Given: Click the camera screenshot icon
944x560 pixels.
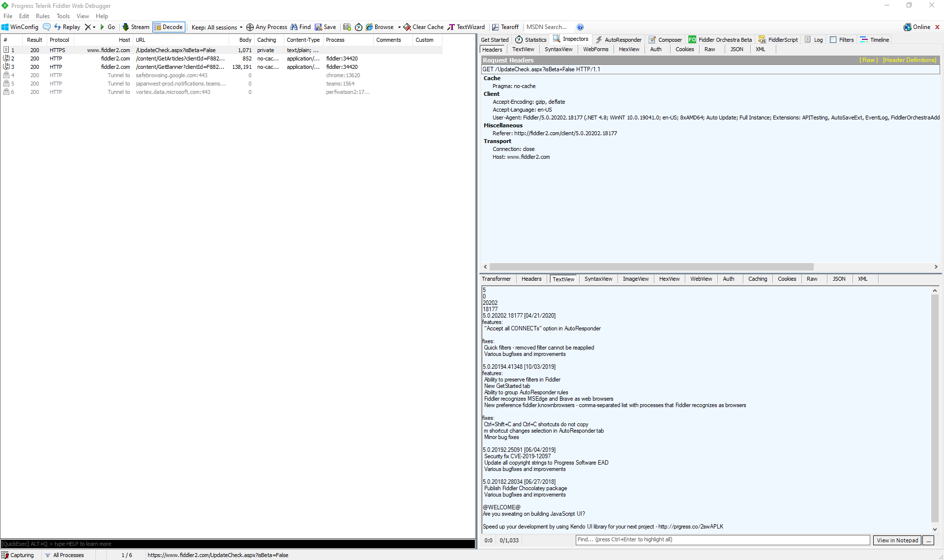Looking at the screenshot, I should pos(347,27).
